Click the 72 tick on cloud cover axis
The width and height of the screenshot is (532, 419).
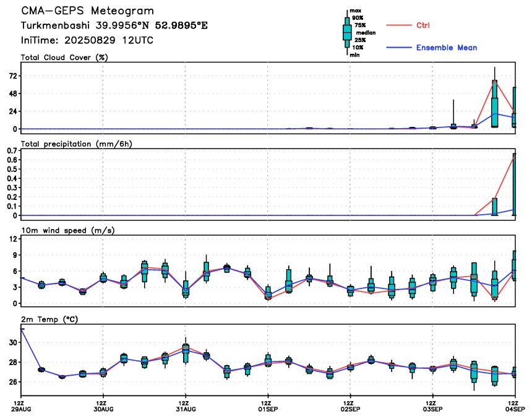click(13, 76)
